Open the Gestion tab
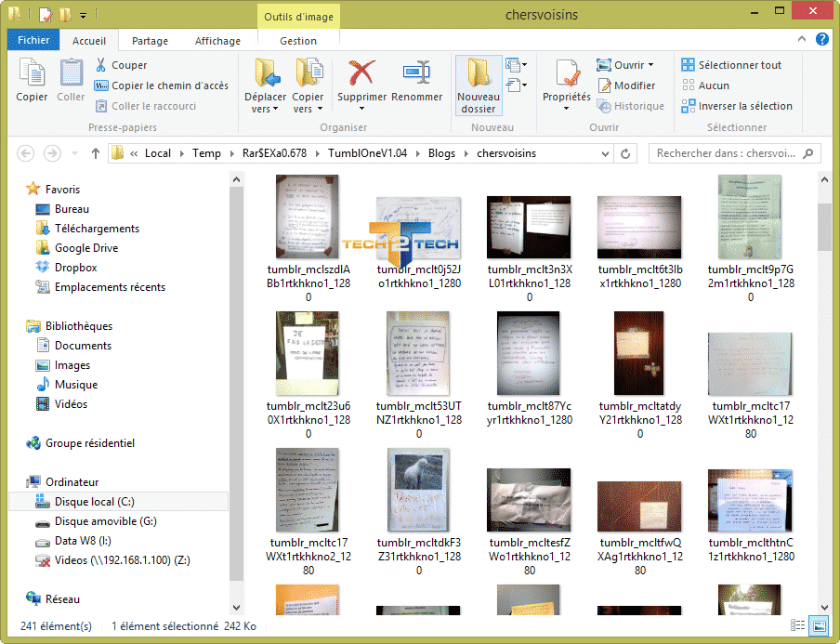 pyautogui.click(x=298, y=41)
